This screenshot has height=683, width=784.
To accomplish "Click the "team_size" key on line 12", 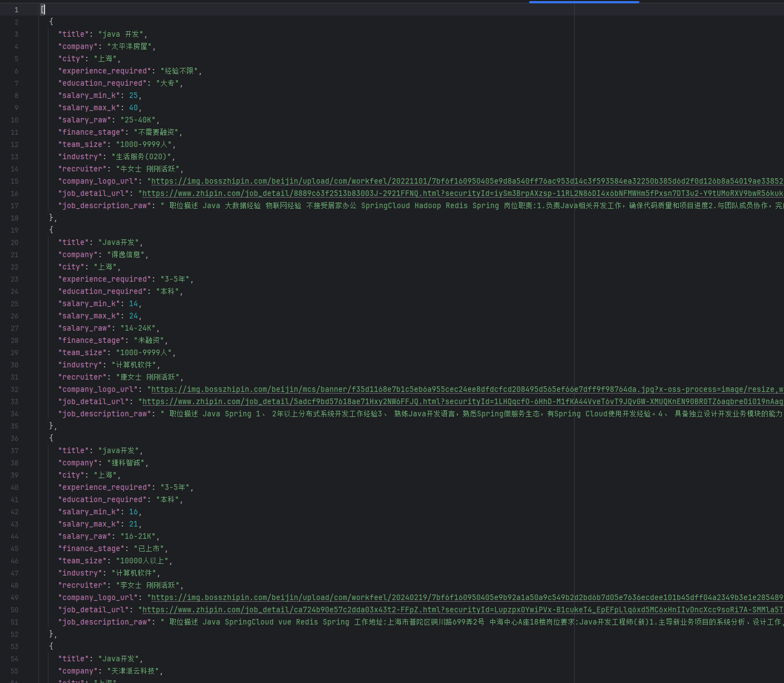I will [x=82, y=144].
